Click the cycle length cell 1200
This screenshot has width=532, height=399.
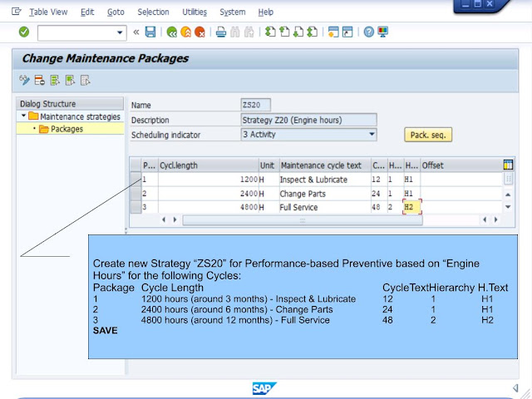(x=209, y=180)
